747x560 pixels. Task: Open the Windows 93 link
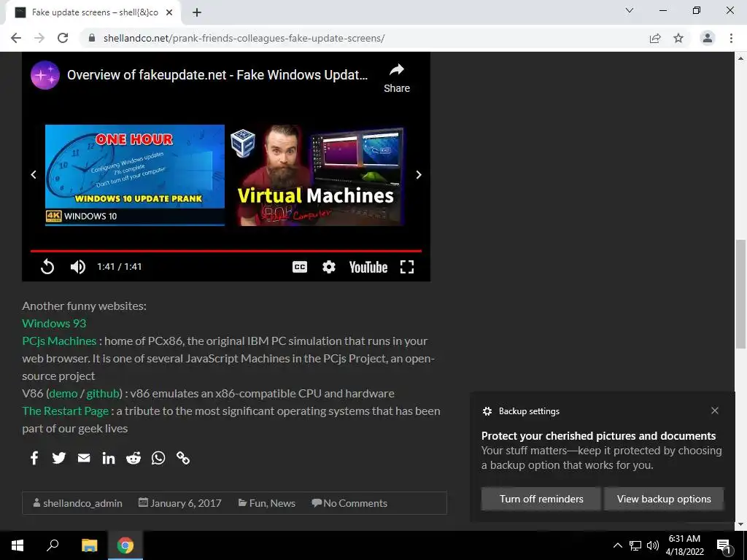pos(54,323)
